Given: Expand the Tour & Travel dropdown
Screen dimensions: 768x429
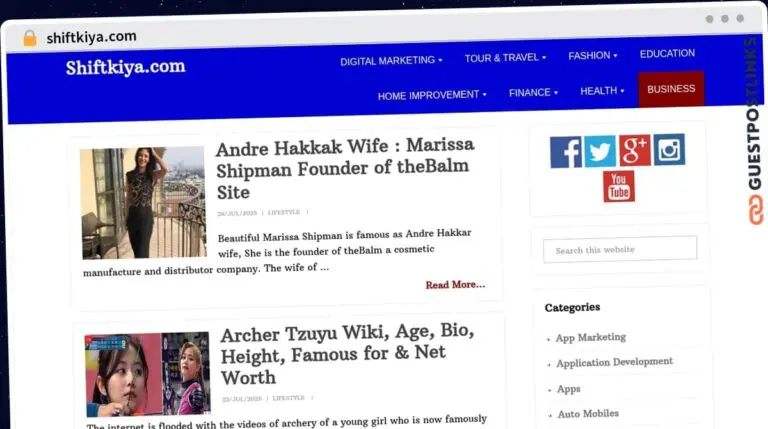Looking at the screenshot, I should (505, 58).
